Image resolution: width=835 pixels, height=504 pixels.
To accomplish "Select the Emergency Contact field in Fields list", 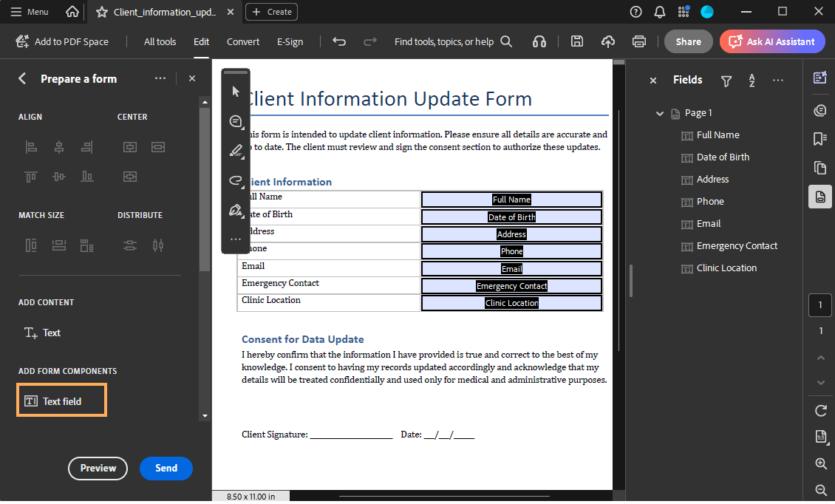I will click(736, 246).
